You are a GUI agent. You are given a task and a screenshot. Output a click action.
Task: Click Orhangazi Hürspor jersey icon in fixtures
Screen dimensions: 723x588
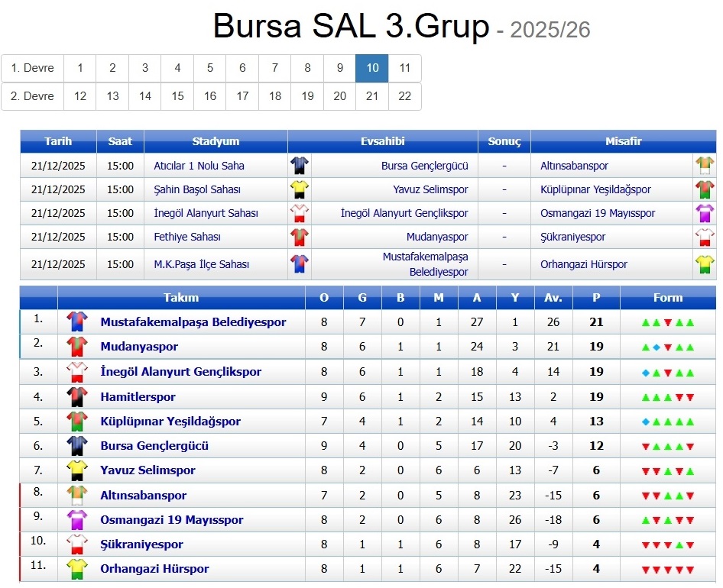tap(704, 264)
